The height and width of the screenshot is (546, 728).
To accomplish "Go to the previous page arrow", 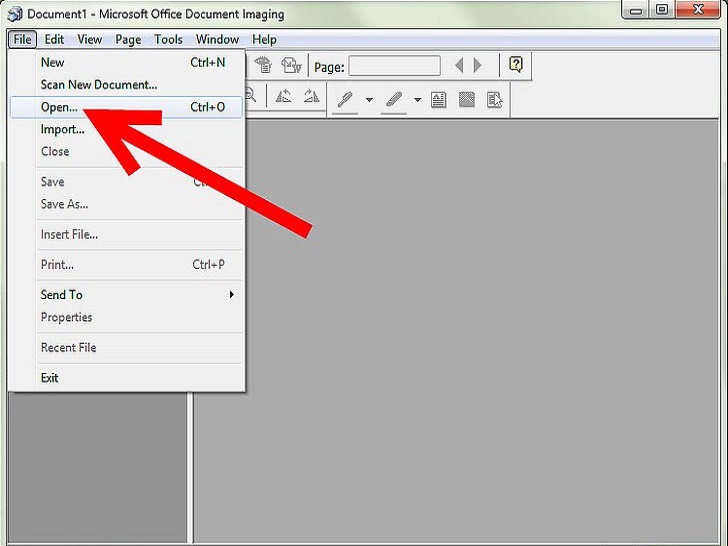I will 459,65.
